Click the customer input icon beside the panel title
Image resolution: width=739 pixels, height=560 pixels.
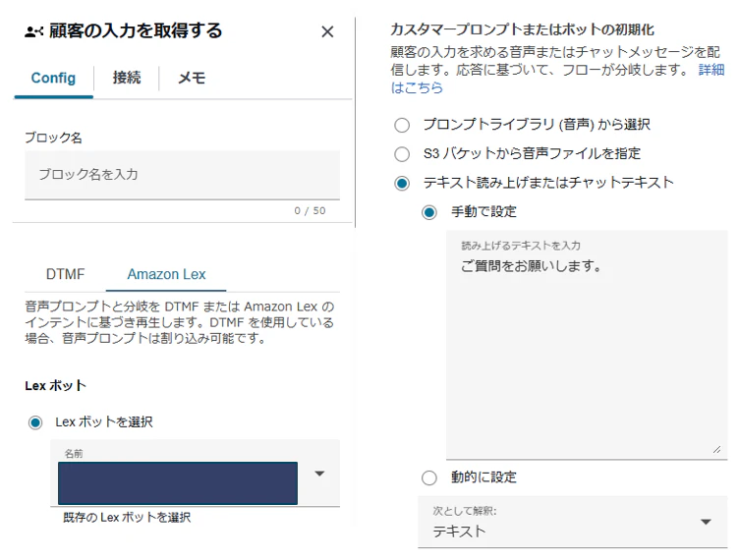click(34, 31)
